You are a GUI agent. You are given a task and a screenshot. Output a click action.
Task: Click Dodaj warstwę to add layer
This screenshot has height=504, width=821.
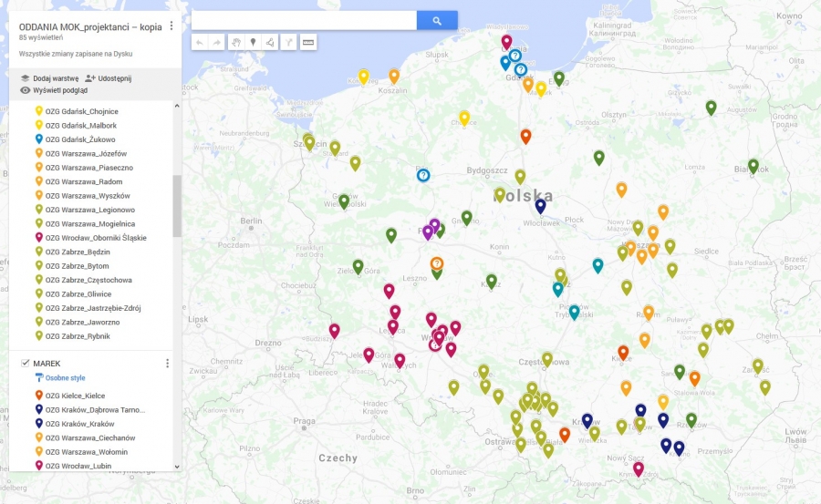point(50,78)
